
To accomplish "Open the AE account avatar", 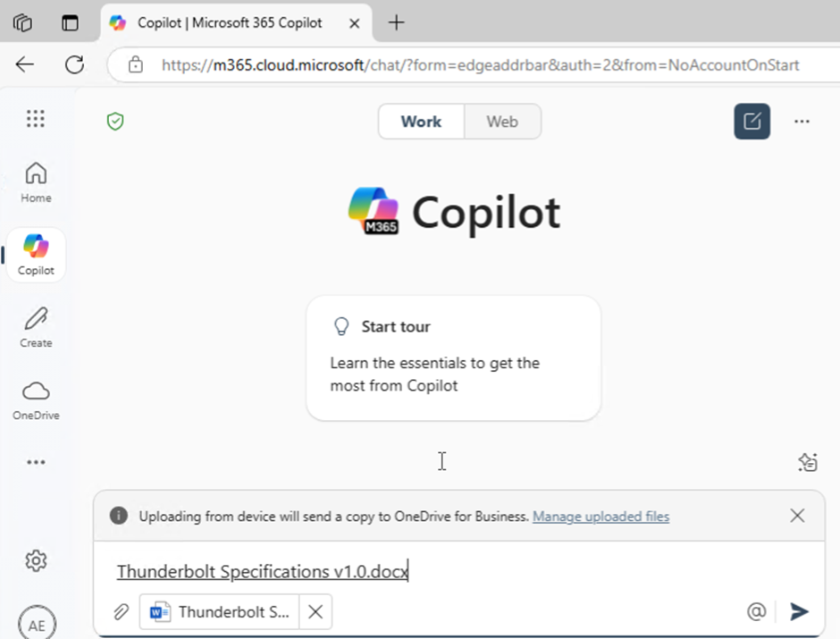I will [37, 624].
